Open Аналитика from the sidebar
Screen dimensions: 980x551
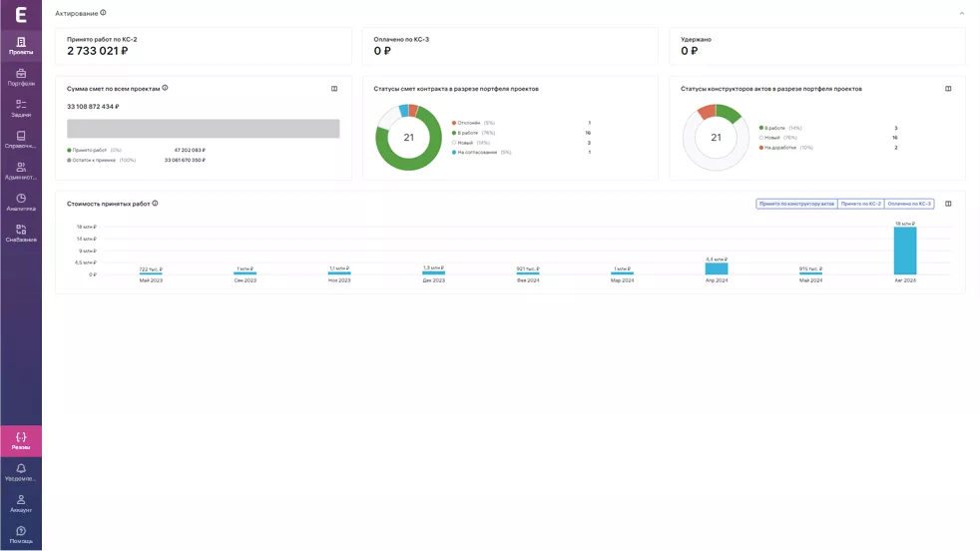coord(21,202)
